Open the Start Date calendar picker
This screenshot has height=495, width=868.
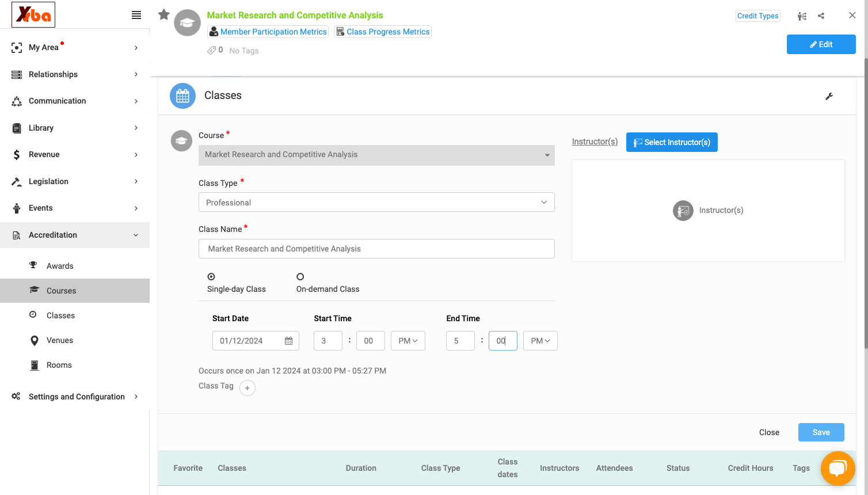289,341
